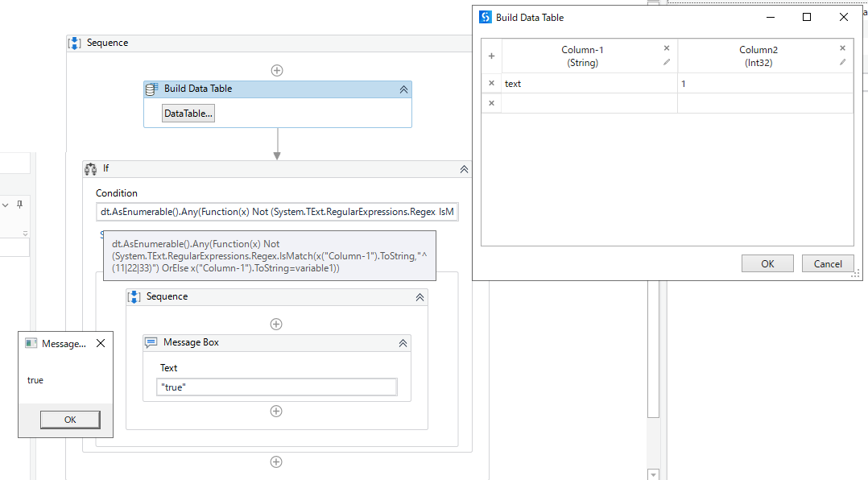The width and height of the screenshot is (868, 480).
Task: Edit the If Condition expression field
Action: click(277, 212)
